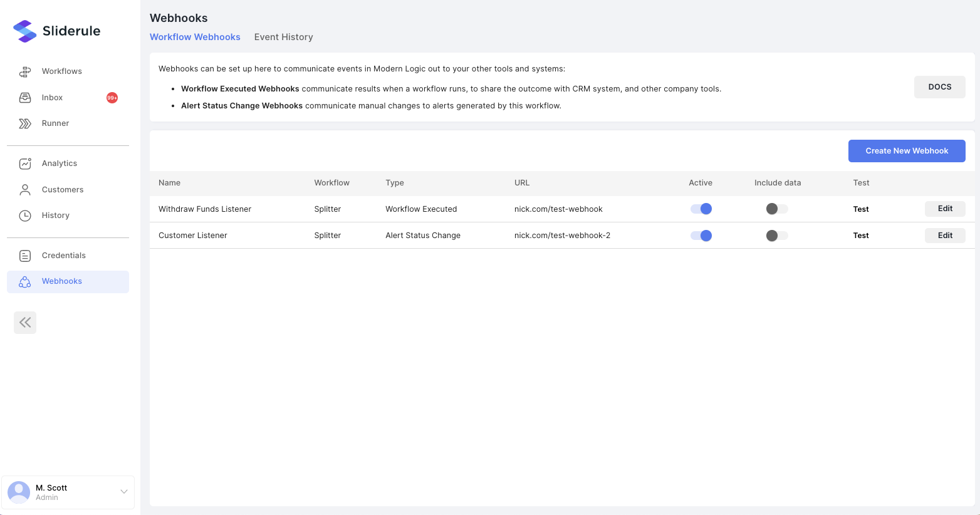Click the Analytics chart icon
Image resolution: width=980 pixels, height=515 pixels.
25,164
